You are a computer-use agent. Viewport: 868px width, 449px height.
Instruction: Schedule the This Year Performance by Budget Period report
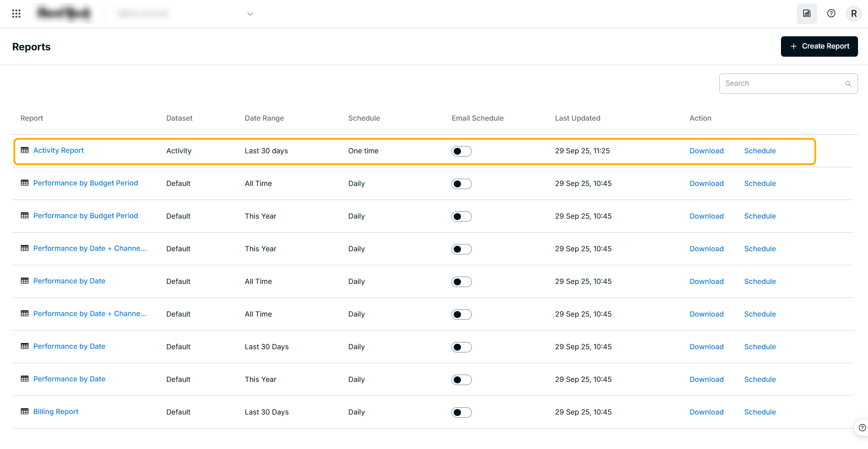click(760, 216)
